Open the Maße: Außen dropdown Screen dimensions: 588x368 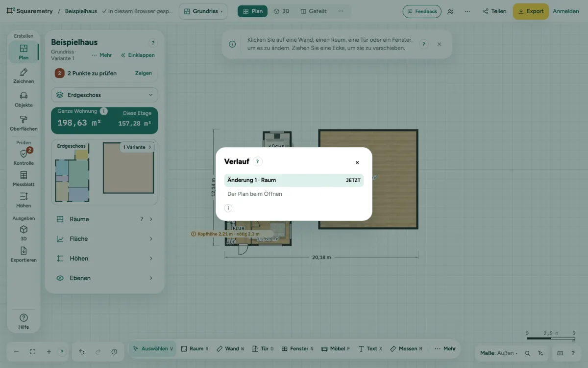click(499, 353)
